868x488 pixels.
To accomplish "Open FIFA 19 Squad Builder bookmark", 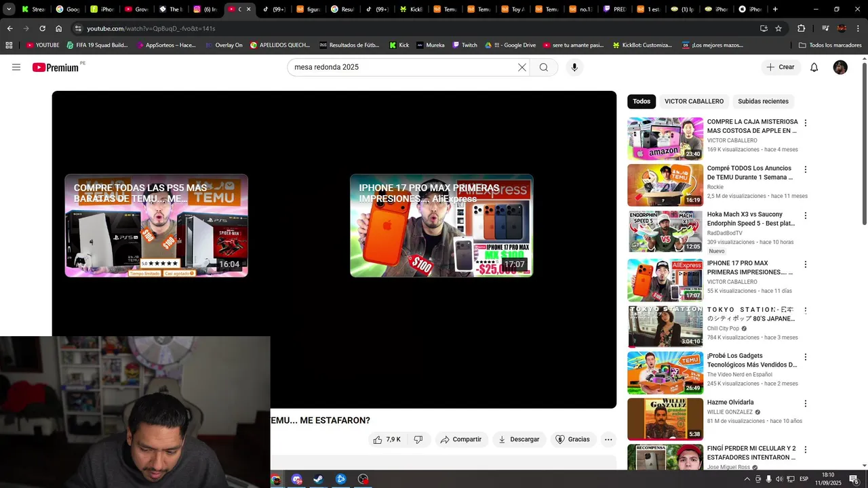I will point(97,45).
